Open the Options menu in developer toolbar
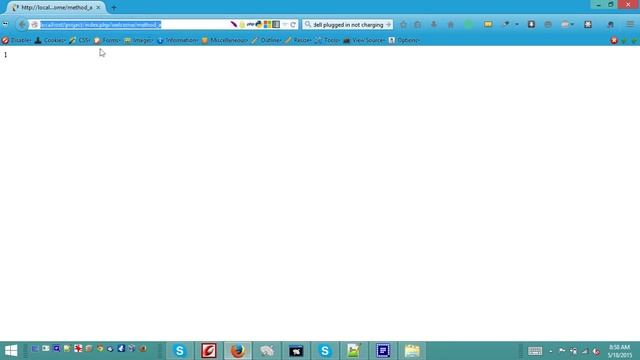 coord(404,40)
